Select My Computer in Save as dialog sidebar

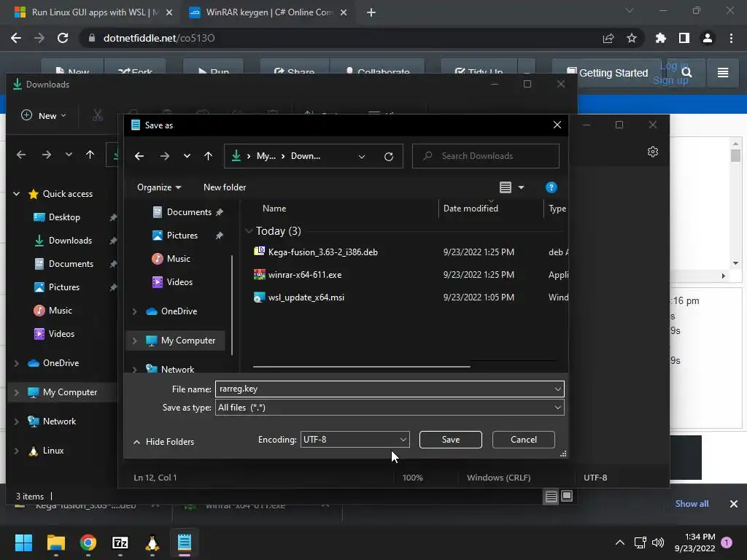coord(188,341)
